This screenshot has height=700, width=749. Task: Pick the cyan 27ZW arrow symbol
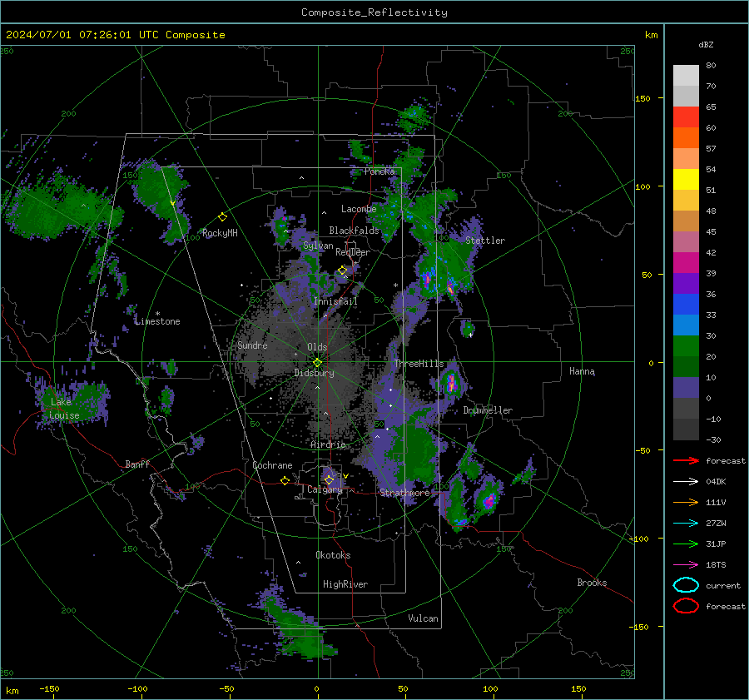(x=686, y=524)
